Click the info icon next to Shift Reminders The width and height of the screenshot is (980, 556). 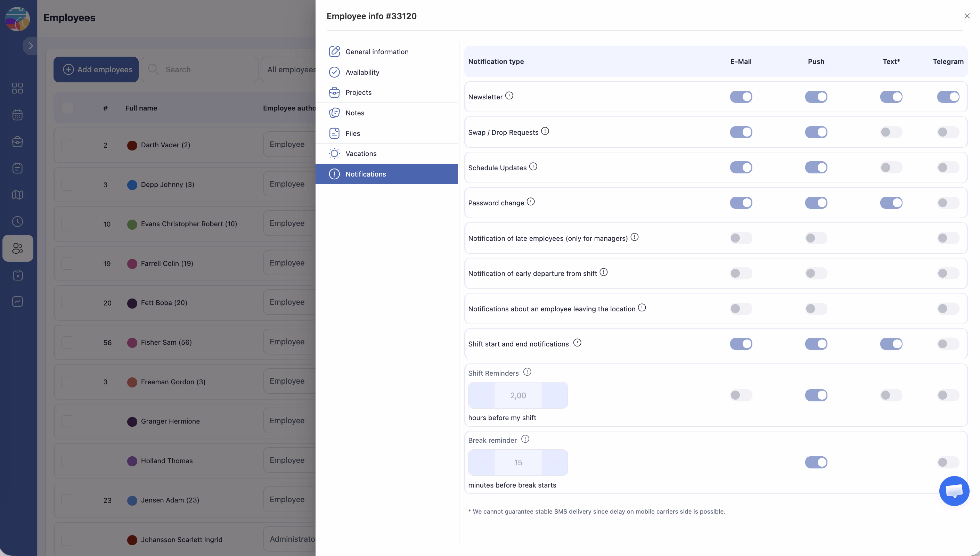[527, 372]
